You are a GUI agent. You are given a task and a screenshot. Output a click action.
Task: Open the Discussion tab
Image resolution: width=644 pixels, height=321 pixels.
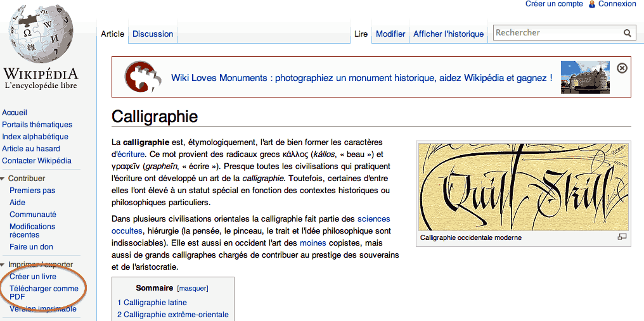point(153,34)
